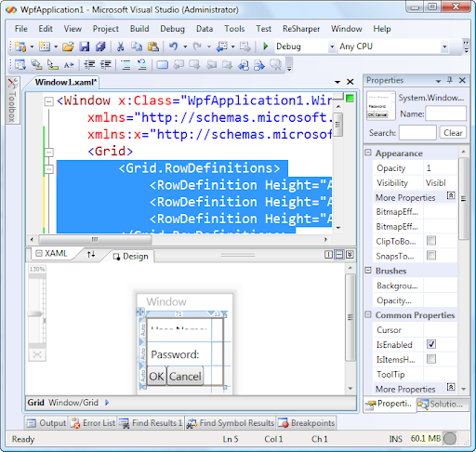Open the Debug configuration dropdown
This screenshot has height=452, width=476.
point(332,47)
